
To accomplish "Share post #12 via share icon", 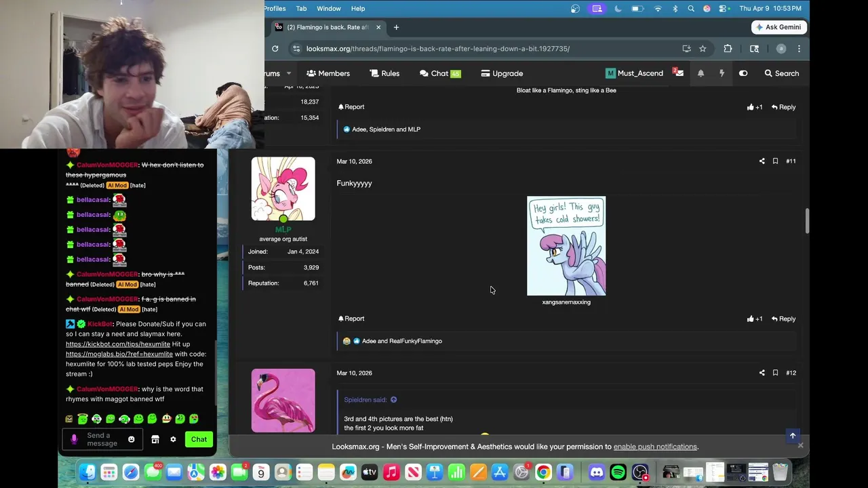I will click(x=762, y=373).
